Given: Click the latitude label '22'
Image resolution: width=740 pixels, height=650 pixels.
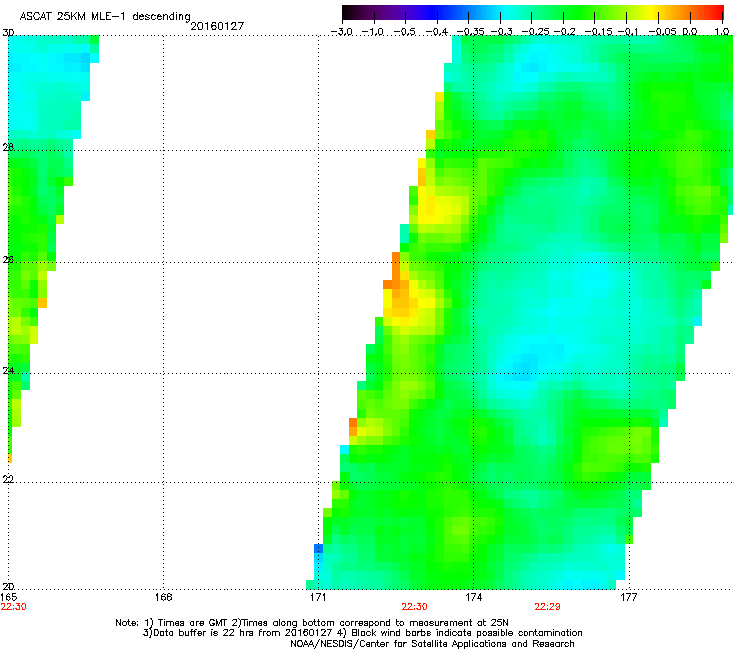Looking at the screenshot, I should [x=8, y=480].
